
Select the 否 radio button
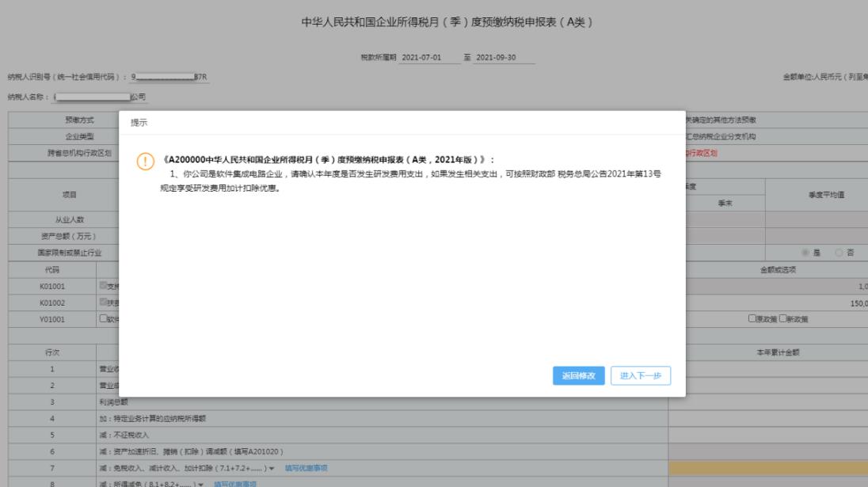pyautogui.click(x=840, y=253)
